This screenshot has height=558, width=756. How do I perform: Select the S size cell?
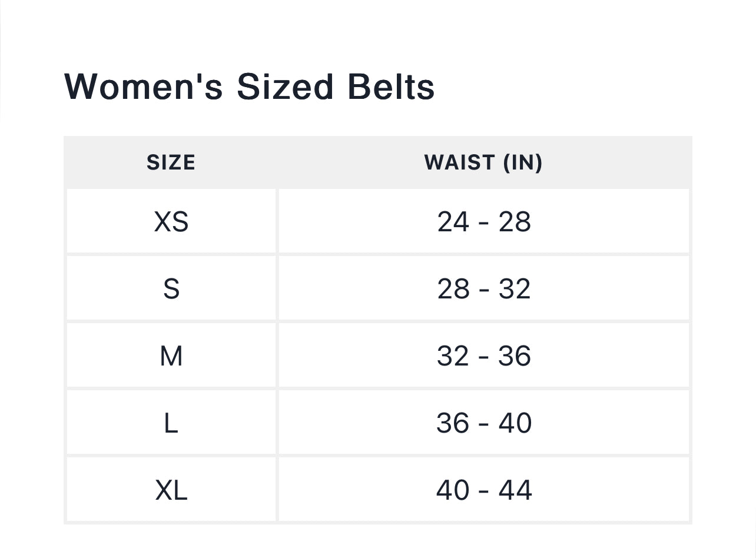(171, 289)
